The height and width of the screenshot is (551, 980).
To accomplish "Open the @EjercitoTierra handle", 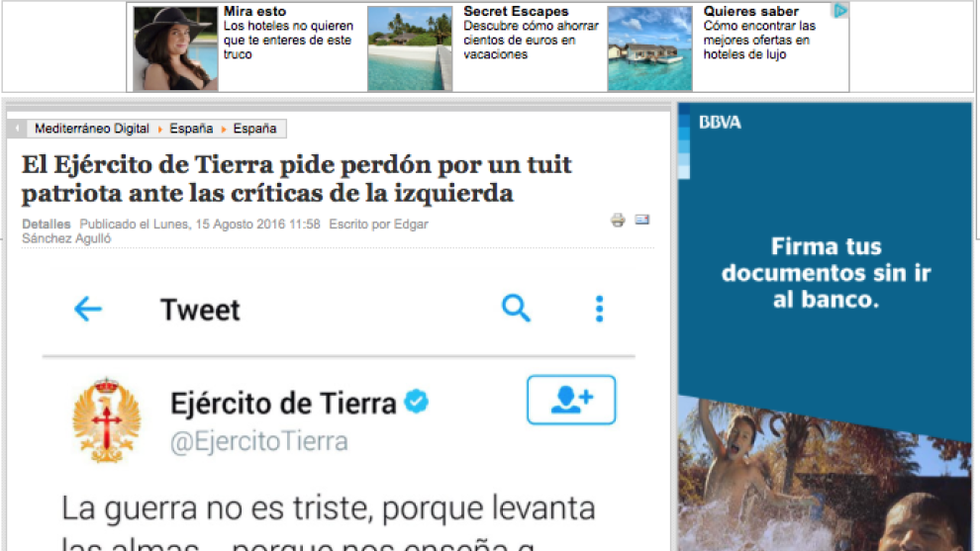I will [259, 441].
